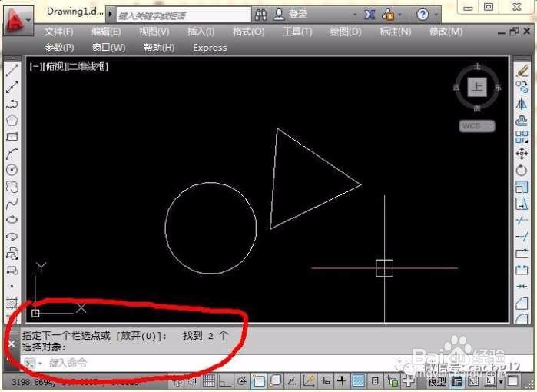This screenshot has width=537, height=392.
Task: Open the AutoCAD application menu button
Action: tap(18, 21)
